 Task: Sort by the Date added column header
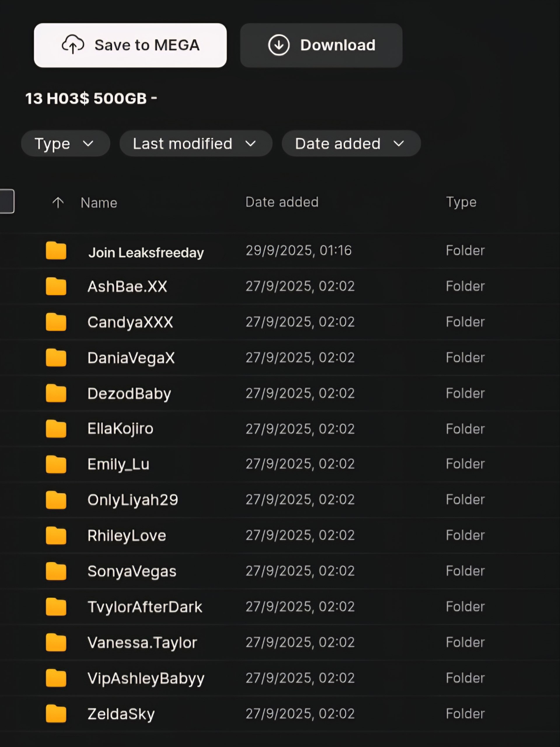(282, 202)
